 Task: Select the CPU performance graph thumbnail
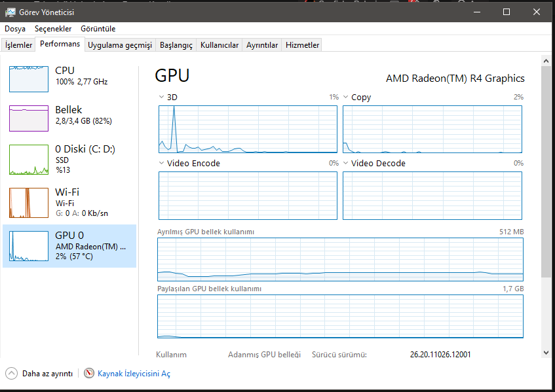pyautogui.click(x=29, y=79)
